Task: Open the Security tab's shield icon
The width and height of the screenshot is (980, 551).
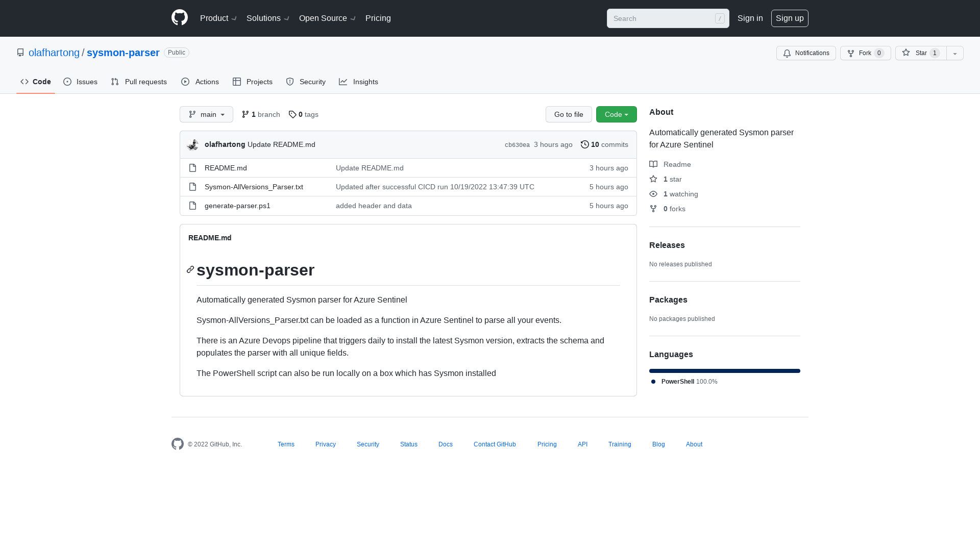Action: pyautogui.click(x=290, y=82)
